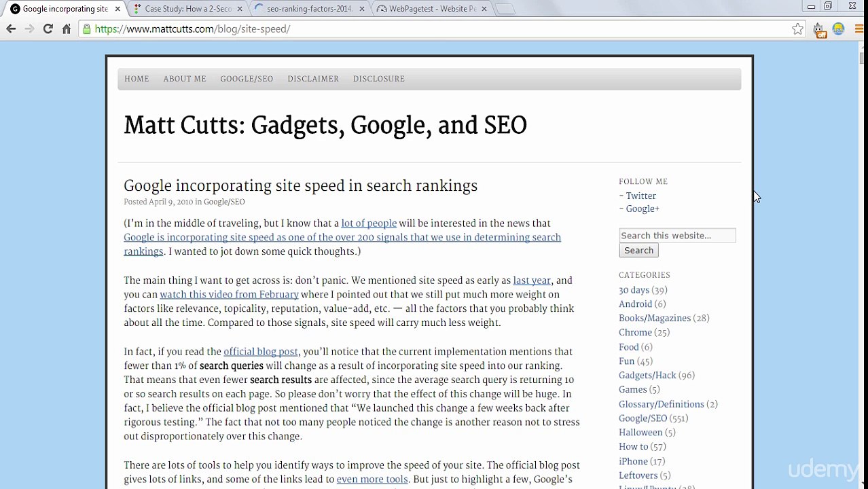Click the browser forward arrow

click(x=29, y=29)
